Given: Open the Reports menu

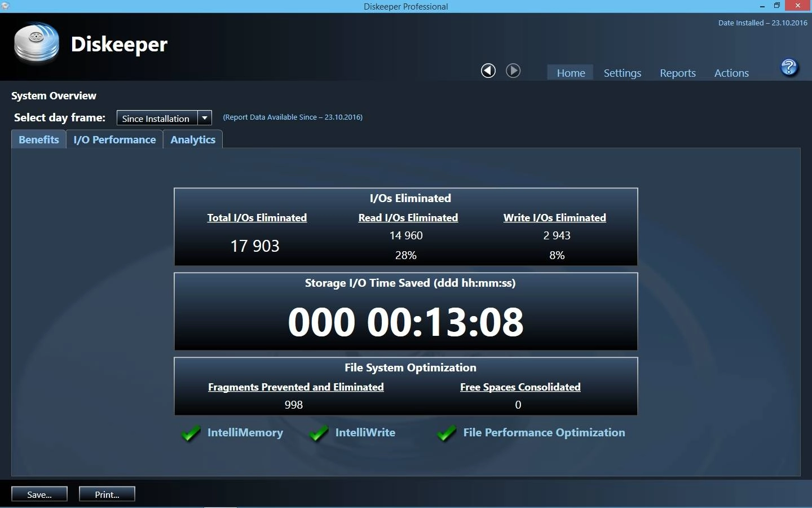Looking at the screenshot, I should pos(678,73).
